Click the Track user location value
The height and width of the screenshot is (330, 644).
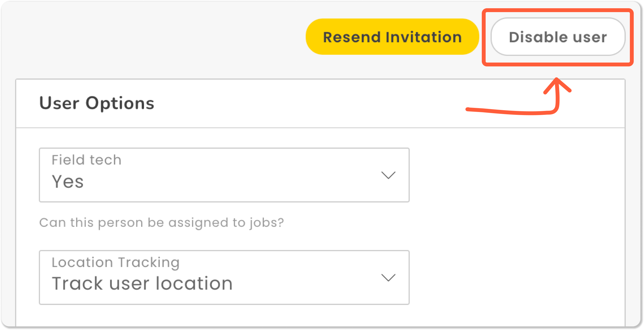[142, 283]
